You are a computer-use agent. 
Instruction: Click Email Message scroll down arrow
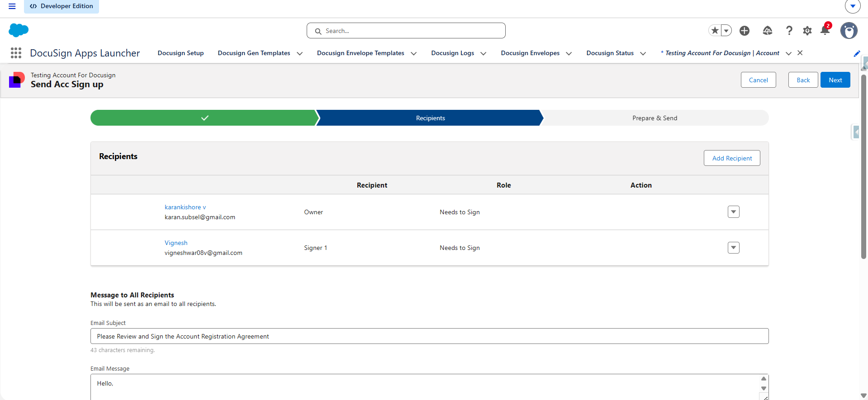(764, 389)
